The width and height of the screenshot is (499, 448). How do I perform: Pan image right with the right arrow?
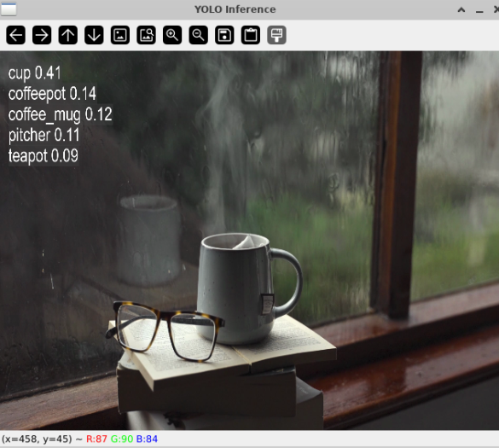pos(42,35)
